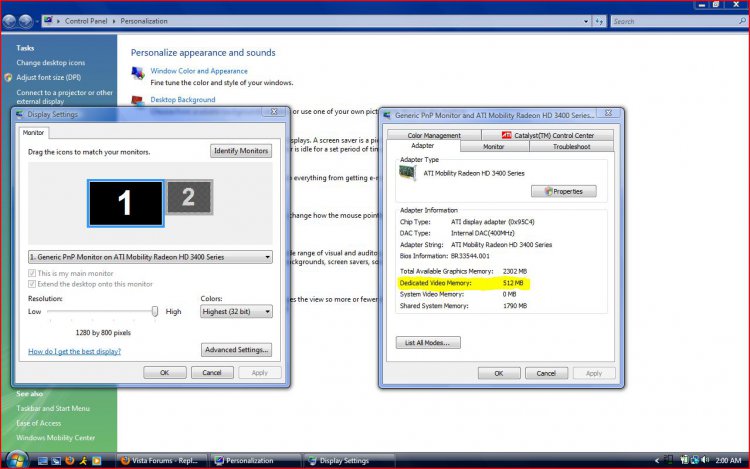Image resolution: width=750 pixels, height=469 pixels.
Task: Open the Colors Highest (32 bit) dropdown
Action: pyautogui.click(x=236, y=312)
